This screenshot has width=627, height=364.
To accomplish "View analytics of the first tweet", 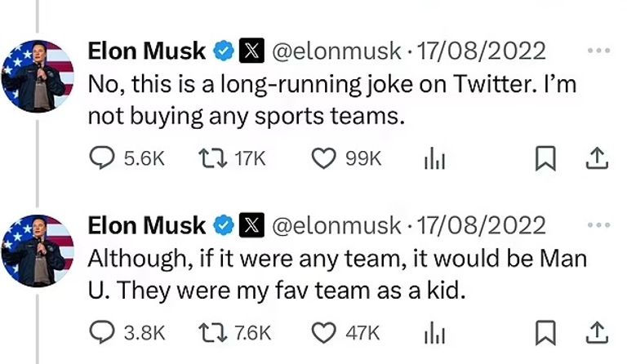I will [434, 159].
